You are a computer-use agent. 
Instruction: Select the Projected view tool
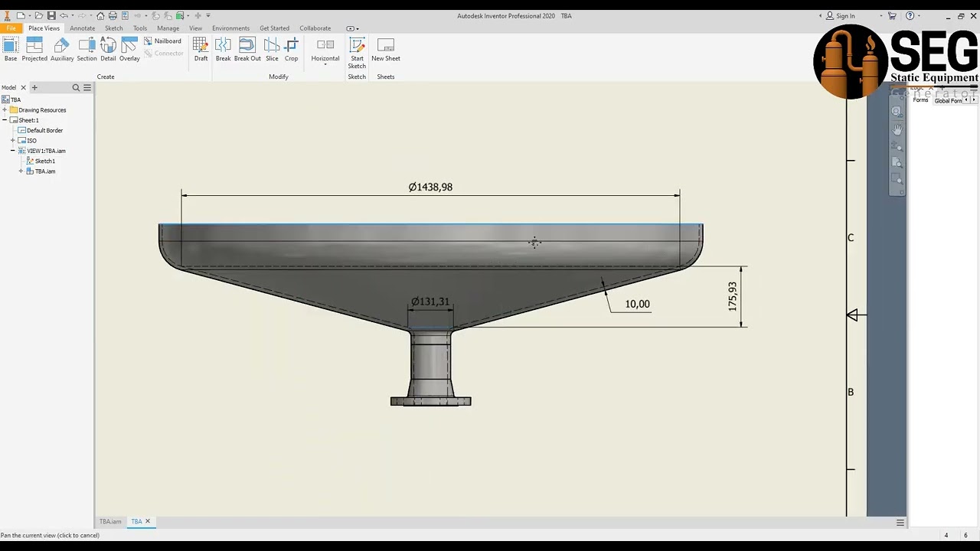click(34, 49)
